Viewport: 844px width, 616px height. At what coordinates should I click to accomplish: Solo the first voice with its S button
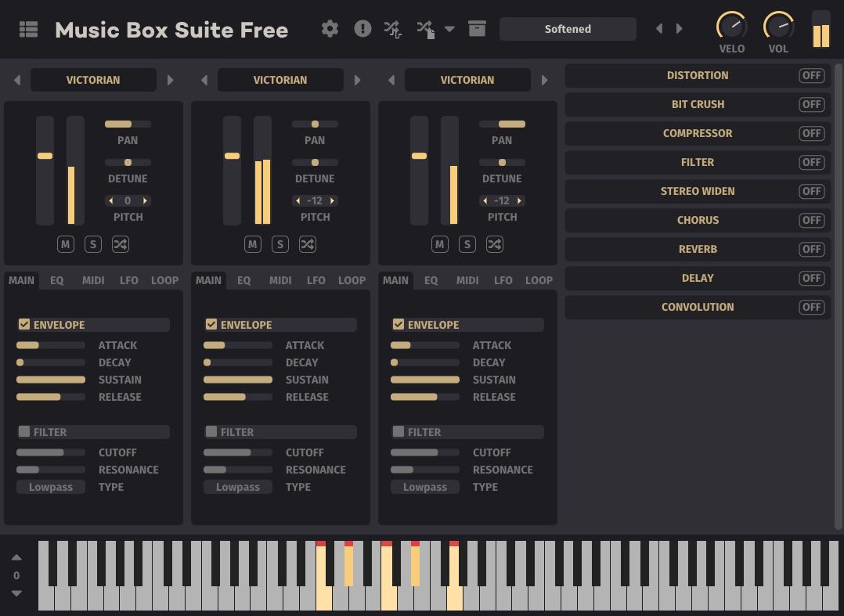(x=92, y=243)
